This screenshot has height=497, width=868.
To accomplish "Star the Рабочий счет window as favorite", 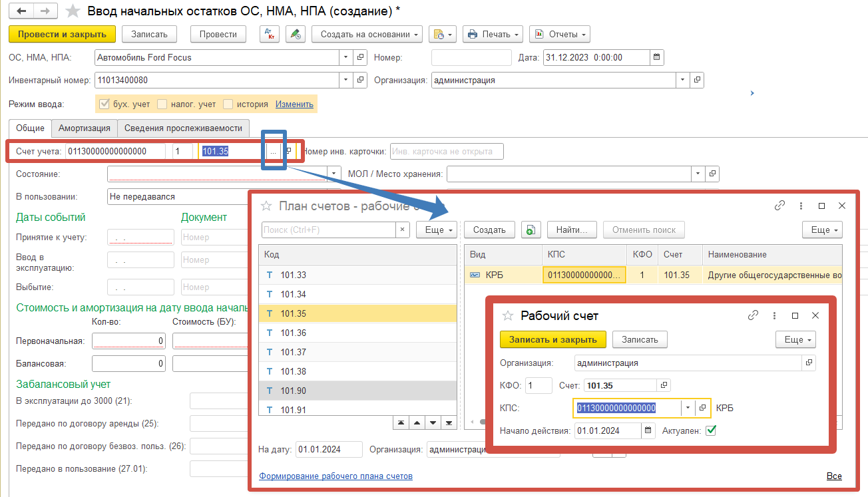I will point(508,316).
